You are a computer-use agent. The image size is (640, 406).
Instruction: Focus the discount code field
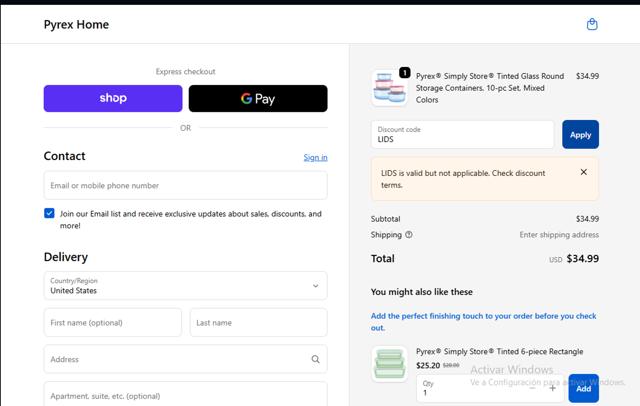coord(462,134)
